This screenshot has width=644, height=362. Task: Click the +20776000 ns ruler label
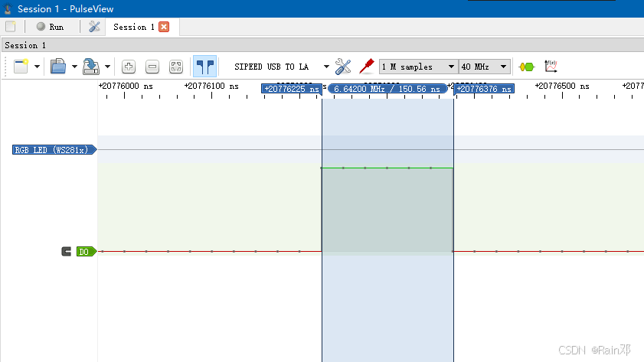point(126,86)
